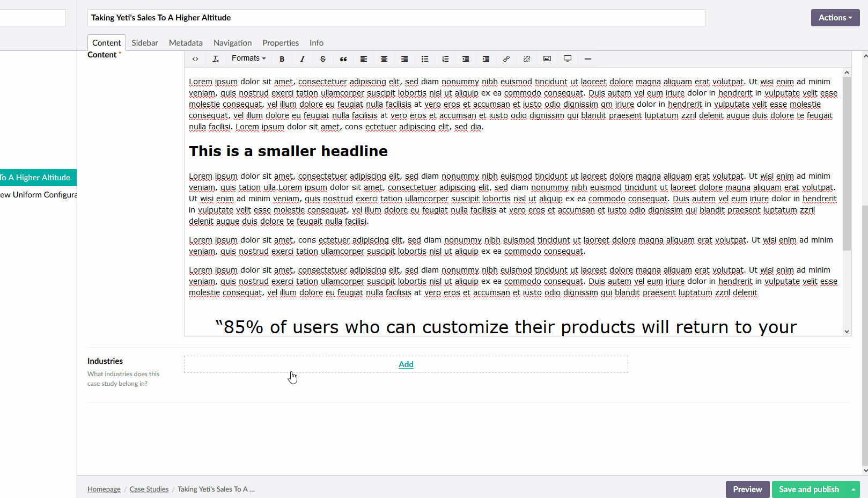This screenshot has width=868, height=498.
Task: Open Case Studies breadcrumb link
Action: [x=149, y=489]
